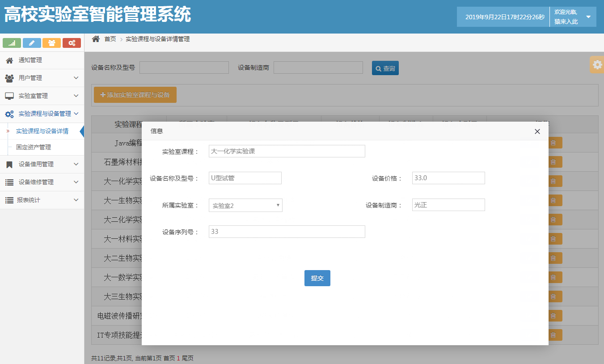Collapse the 实验课程与设备管理 sidebar menu

(x=42, y=114)
